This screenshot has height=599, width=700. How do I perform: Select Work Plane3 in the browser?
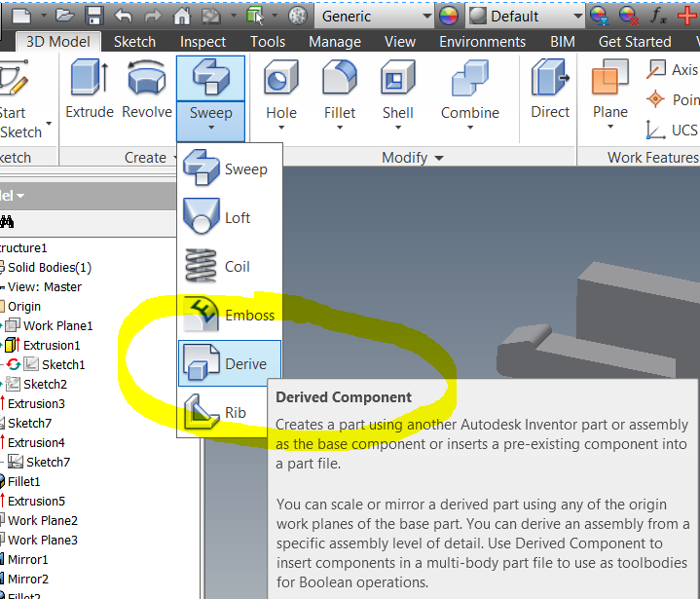pos(43,540)
